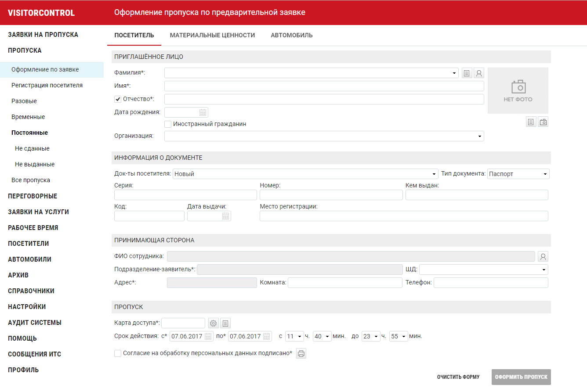This screenshot has width=587, height=392.
Task: Click the VISITORCONTROL logo
Action: [x=41, y=13]
